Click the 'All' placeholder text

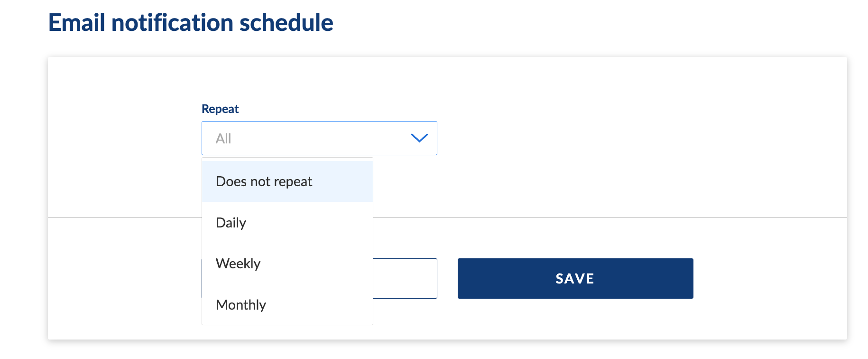pyautogui.click(x=223, y=139)
